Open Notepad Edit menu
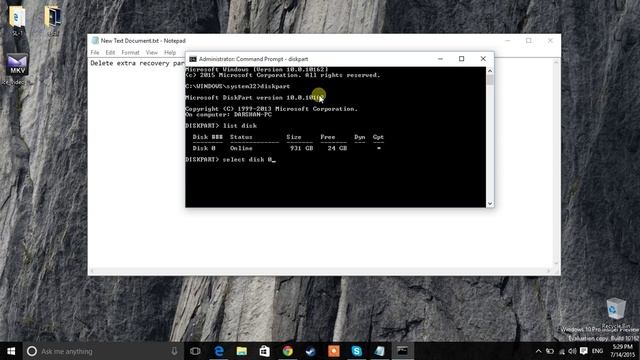Image resolution: width=640 pixels, height=360 pixels. click(110, 53)
